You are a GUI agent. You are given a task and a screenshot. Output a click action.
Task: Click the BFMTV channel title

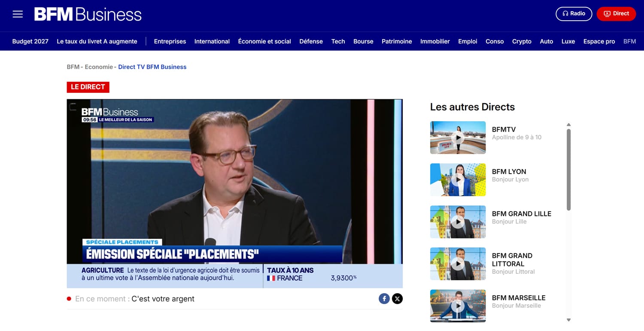504,129
